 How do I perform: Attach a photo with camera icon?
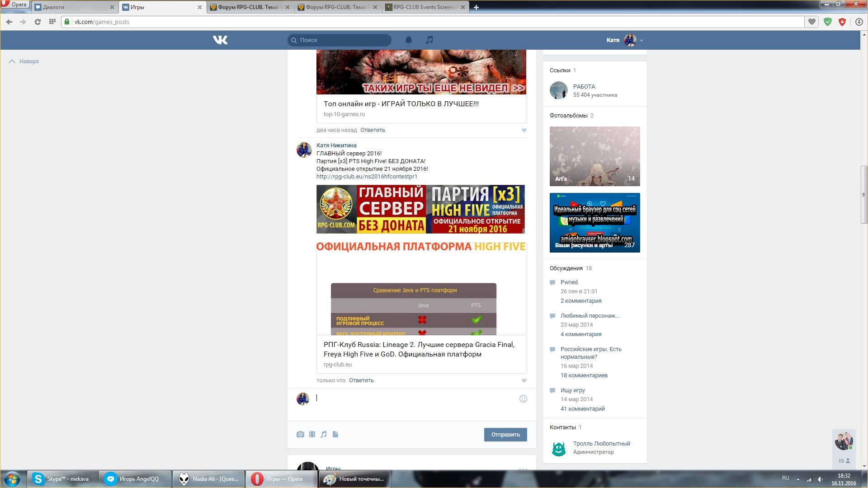coord(300,434)
